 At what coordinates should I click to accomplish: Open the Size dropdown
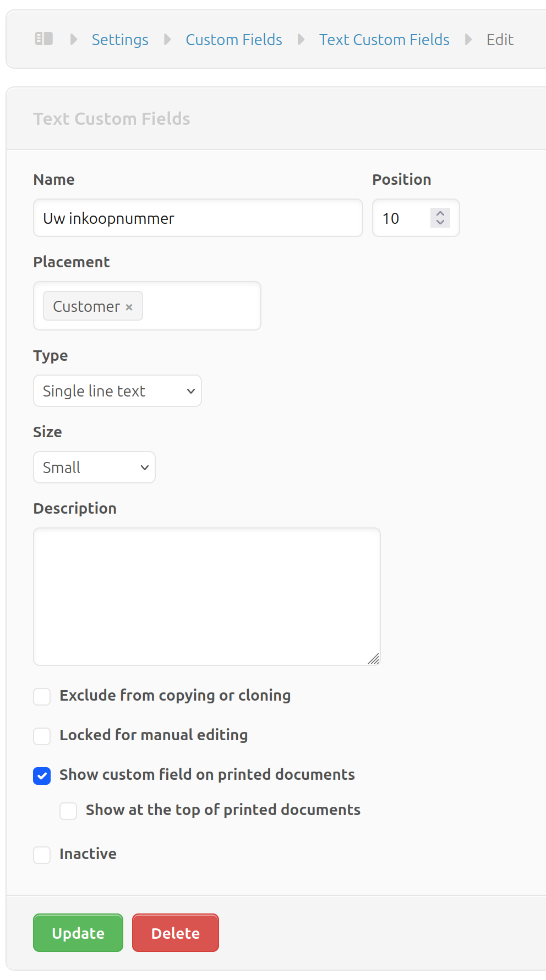point(94,467)
